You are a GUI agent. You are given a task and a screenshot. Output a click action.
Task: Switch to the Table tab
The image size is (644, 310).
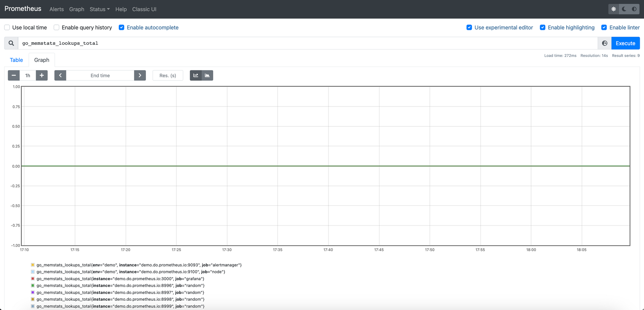point(16,60)
